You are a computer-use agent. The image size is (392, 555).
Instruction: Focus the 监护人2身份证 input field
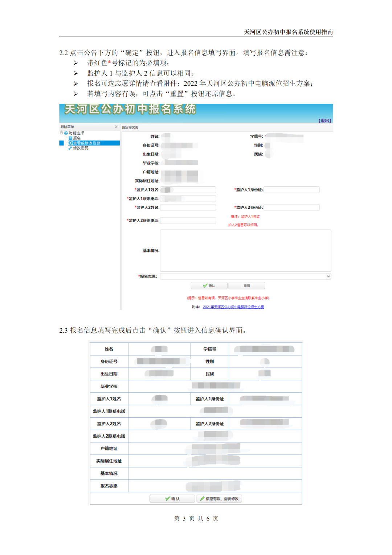pos(291,207)
